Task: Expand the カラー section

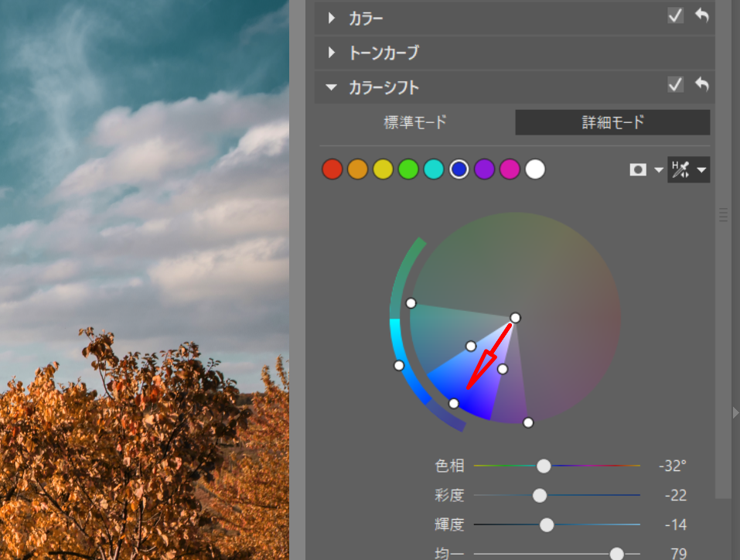Action: point(332,19)
